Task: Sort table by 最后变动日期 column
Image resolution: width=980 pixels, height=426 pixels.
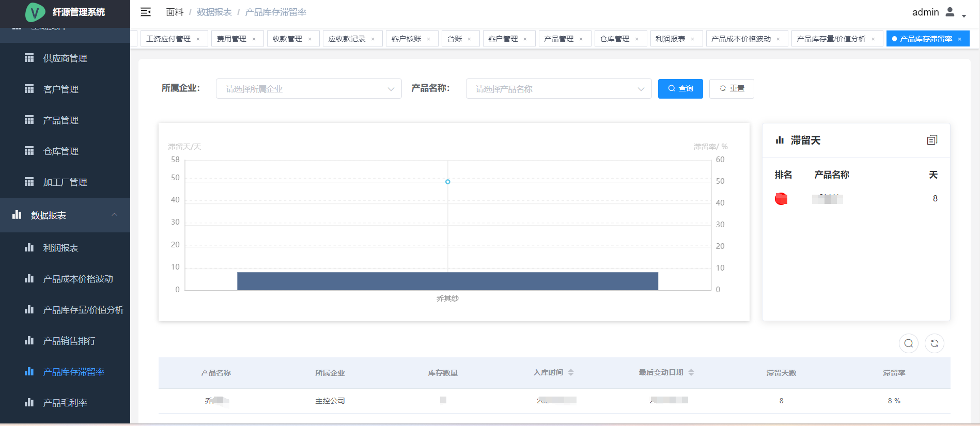Action: [x=691, y=372]
